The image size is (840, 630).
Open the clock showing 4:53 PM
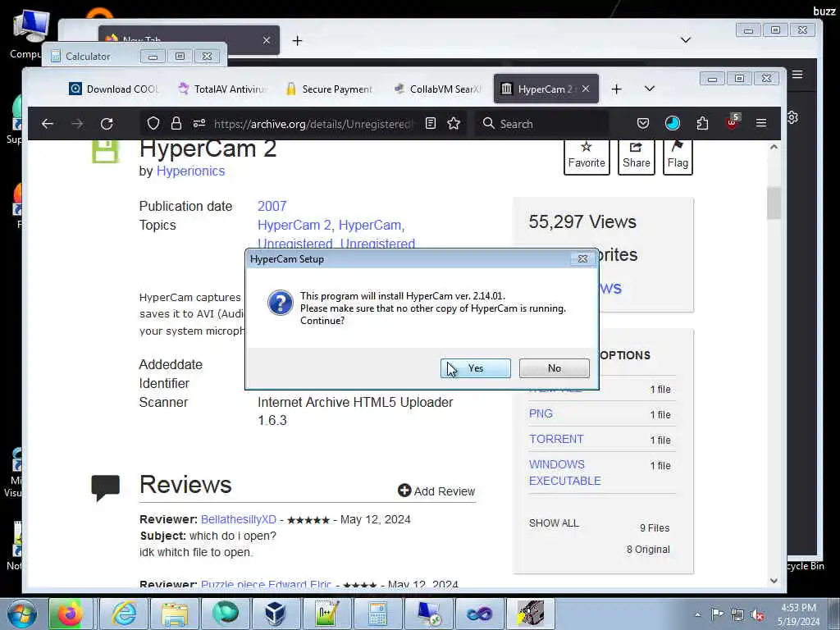(798, 614)
